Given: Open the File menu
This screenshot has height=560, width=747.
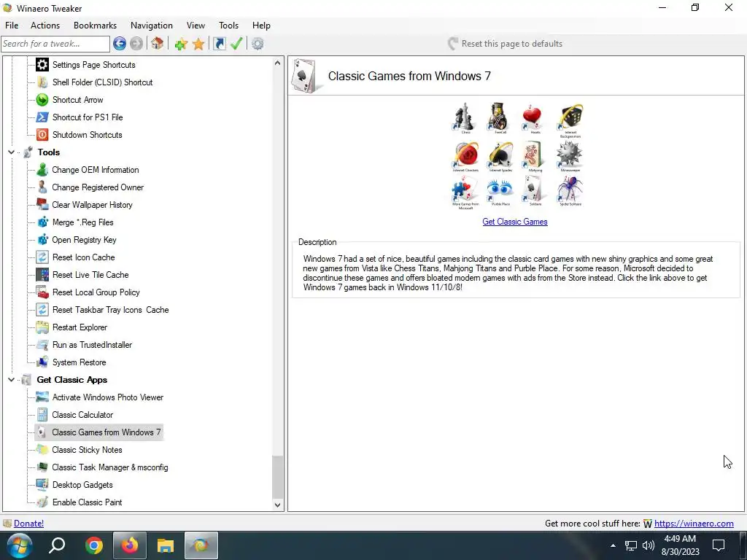Looking at the screenshot, I should (x=12, y=26).
